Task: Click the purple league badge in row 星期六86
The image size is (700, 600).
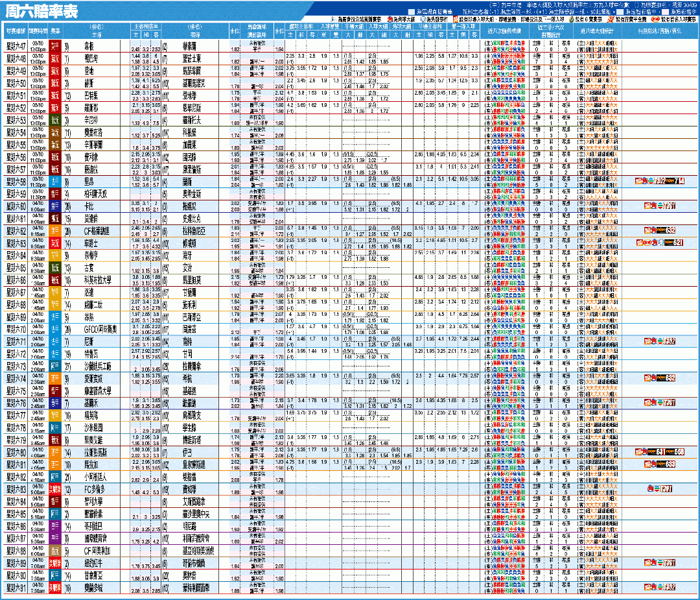Action: coord(55,526)
